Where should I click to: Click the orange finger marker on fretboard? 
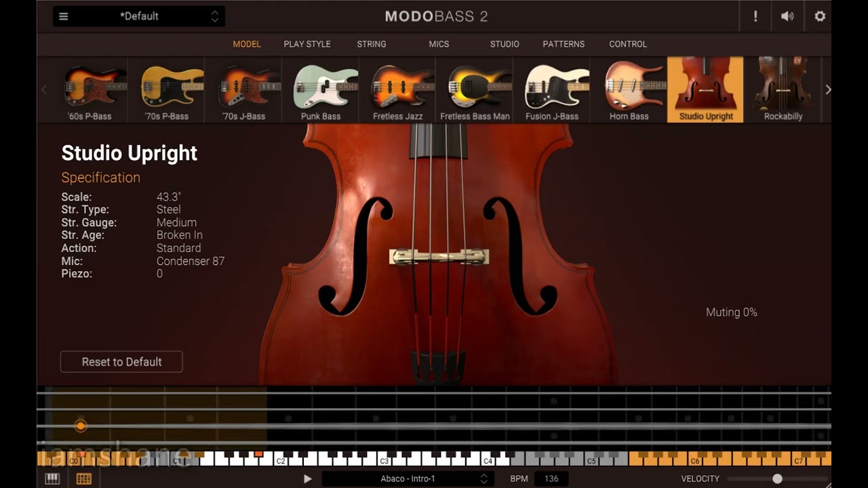pos(81,426)
